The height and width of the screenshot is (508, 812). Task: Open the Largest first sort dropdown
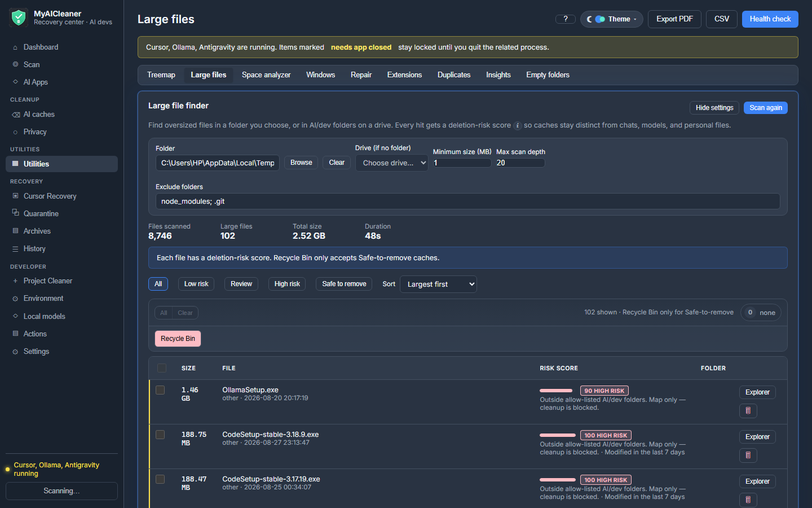[438, 284]
